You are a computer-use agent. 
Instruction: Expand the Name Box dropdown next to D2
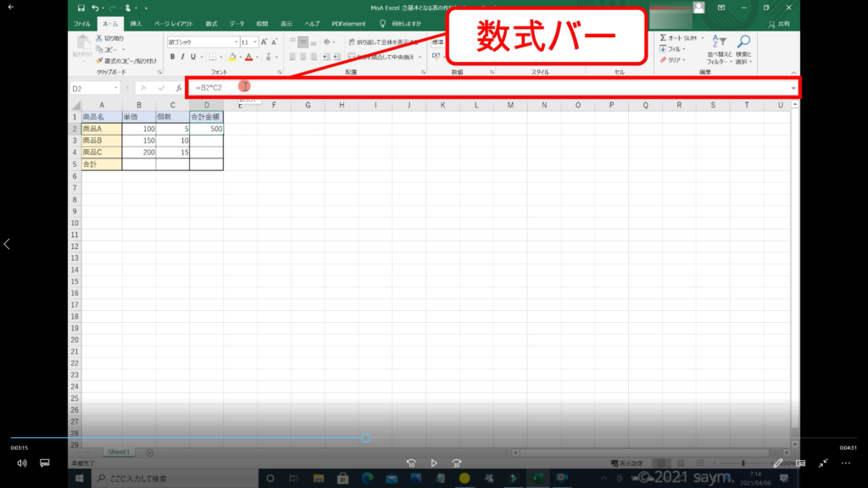(x=116, y=88)
